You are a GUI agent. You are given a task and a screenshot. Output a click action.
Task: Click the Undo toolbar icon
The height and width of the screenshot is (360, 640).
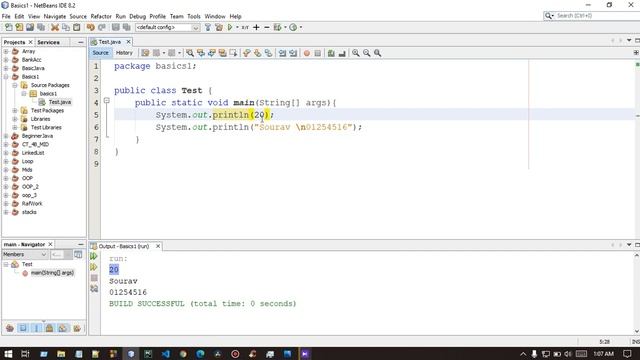tap(91, 27)
